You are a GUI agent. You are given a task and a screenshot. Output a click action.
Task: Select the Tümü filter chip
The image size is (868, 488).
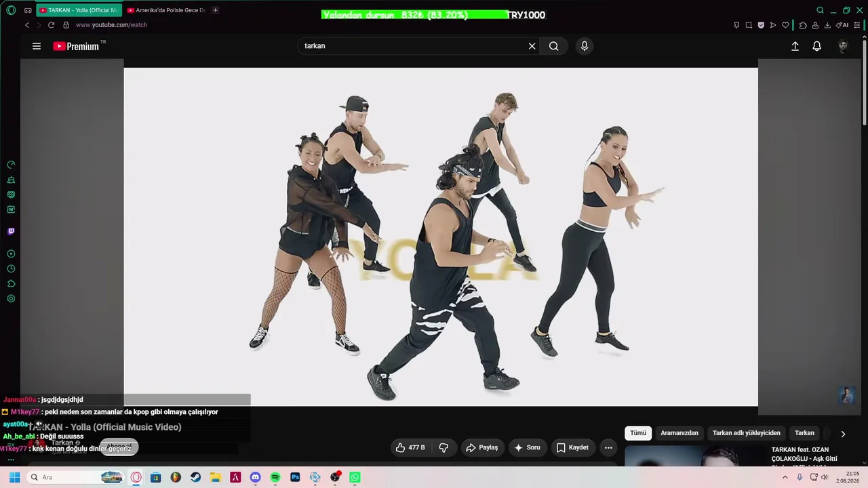(638, 433)
